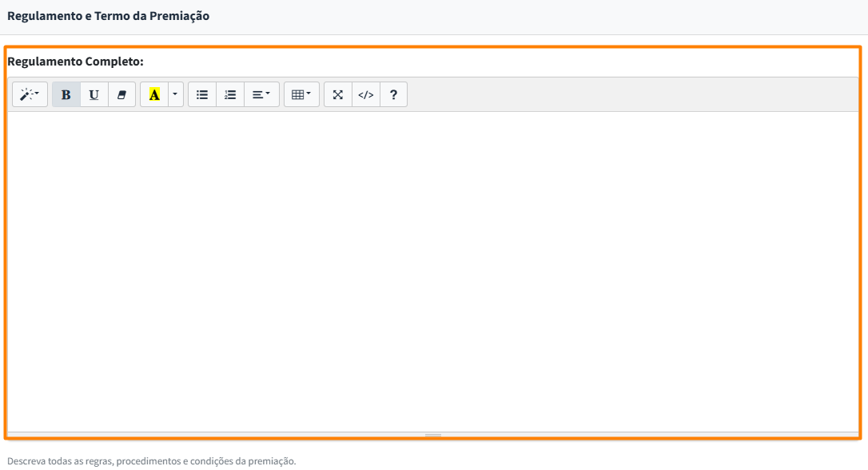Toggle the HTML code view
Screen dimensions: 868x470
(366, 94)
